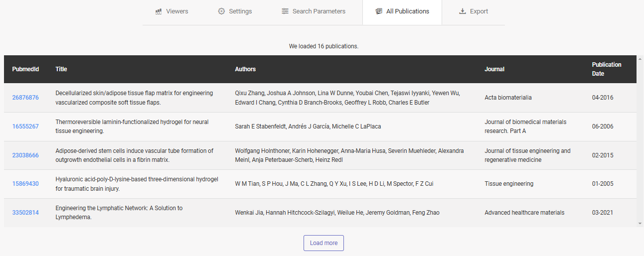Click authors cell starting with Sarah E Stabenfeldt
The width and height of the screenshot is (644, 256).
click(x=308, y=127)
